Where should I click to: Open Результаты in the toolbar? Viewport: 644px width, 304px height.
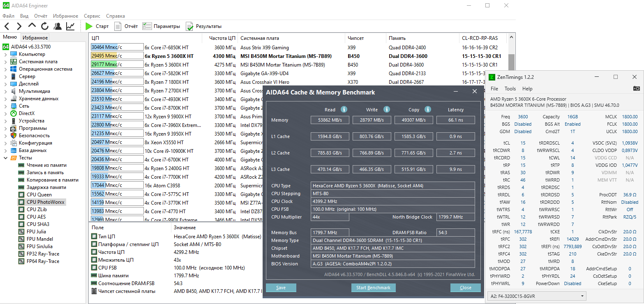(x=204, y=26)
